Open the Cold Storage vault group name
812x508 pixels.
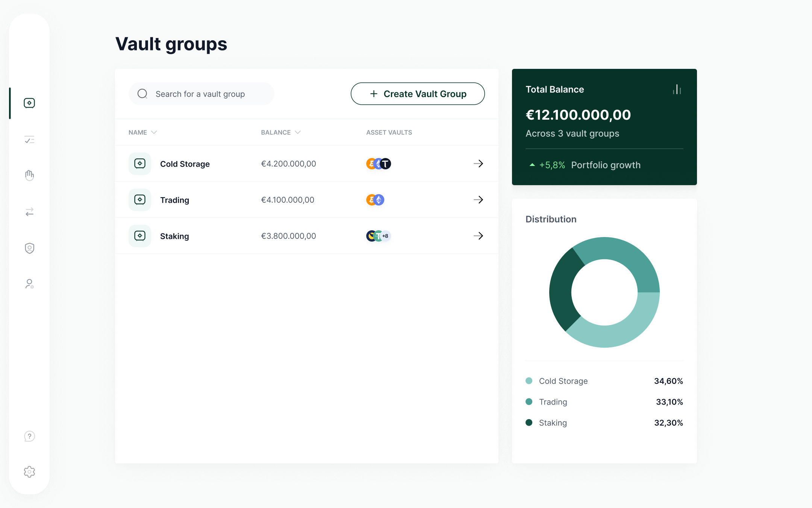(185, 164)
